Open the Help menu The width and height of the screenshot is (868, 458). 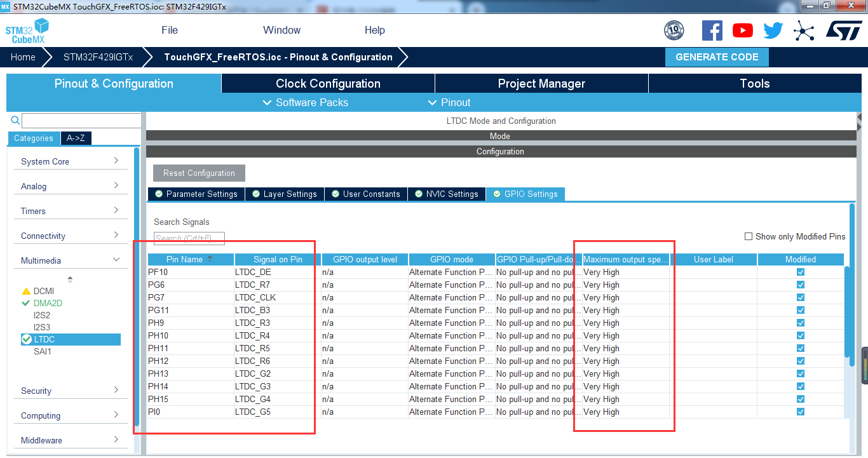point(375,30)
